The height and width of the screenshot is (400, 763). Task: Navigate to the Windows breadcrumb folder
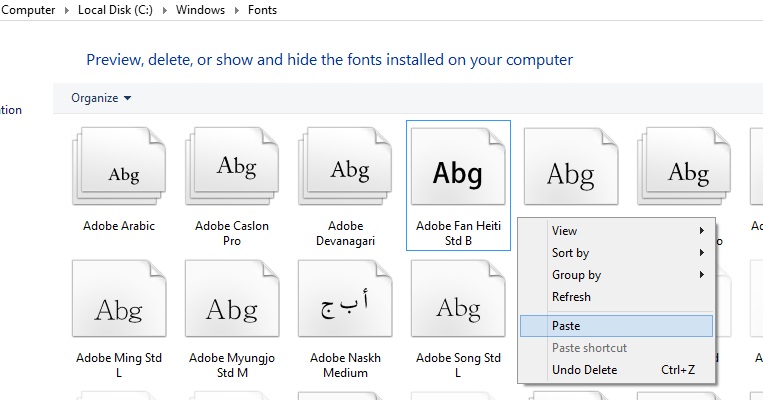[x=198, y=10]
